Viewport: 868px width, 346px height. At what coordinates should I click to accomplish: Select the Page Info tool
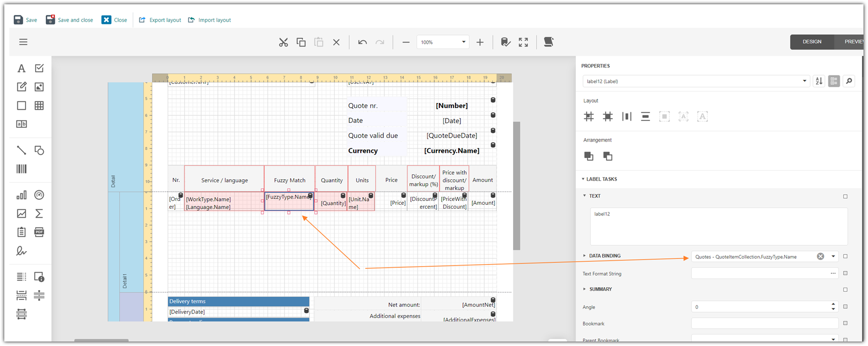[x=39, y=277]
